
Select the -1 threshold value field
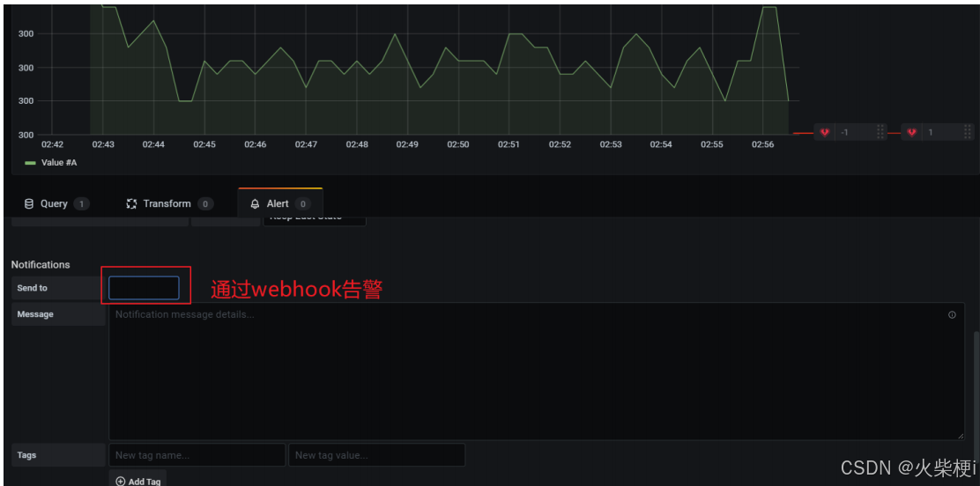[855, 132]
